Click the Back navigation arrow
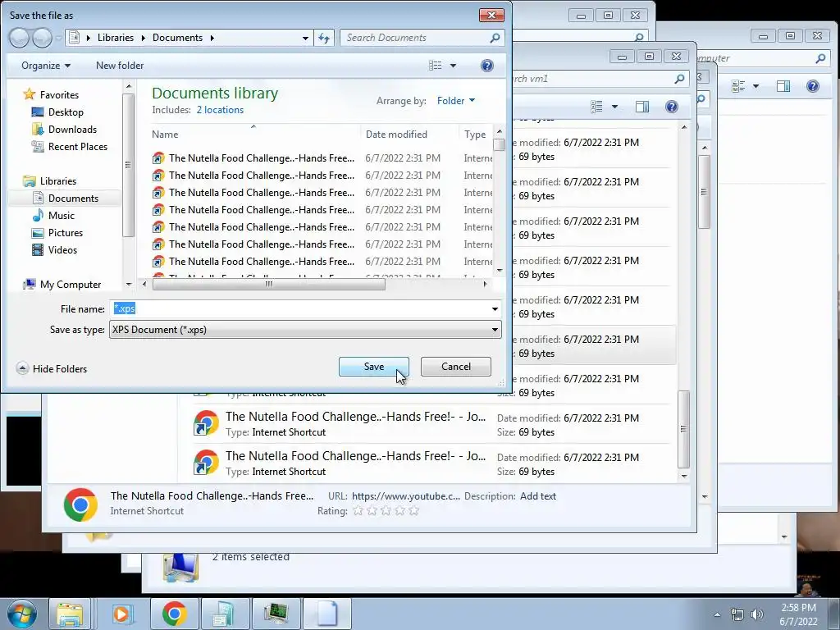This screenshot has height=630, width=840. tap(19, 38)
